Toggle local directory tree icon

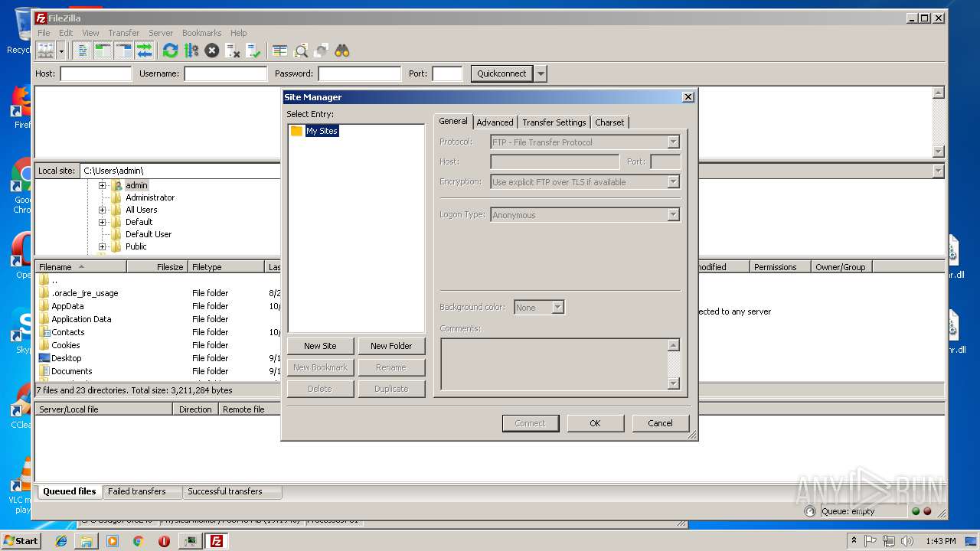pos(103,51)
